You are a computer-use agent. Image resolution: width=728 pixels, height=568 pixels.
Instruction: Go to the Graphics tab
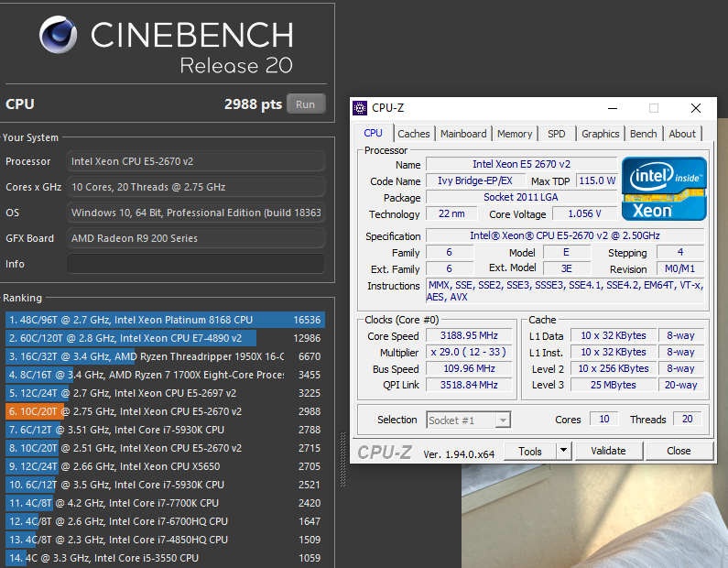tap(601, 134)
